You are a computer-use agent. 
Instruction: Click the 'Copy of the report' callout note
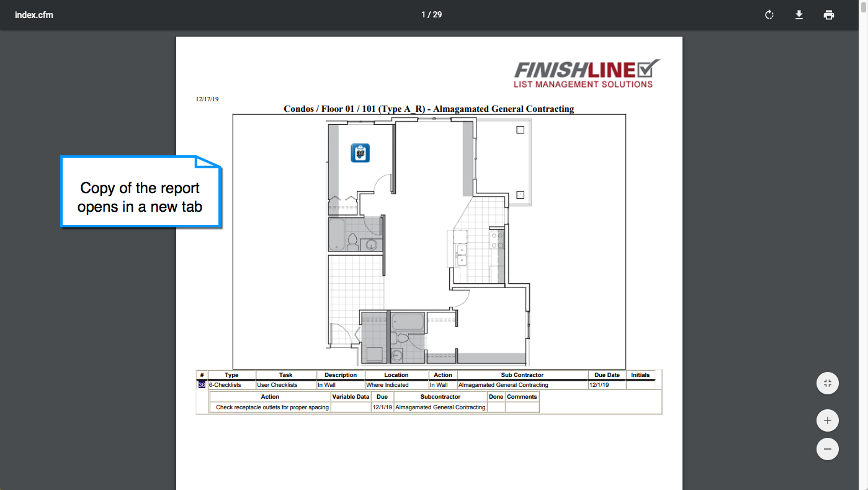(140, 197)
